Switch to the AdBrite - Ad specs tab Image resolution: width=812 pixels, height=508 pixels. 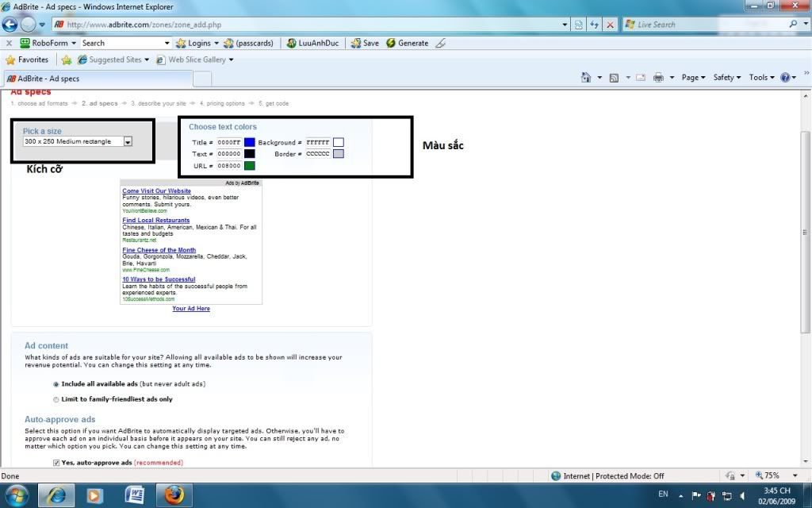pyautogui.click(x=98, y=79)
